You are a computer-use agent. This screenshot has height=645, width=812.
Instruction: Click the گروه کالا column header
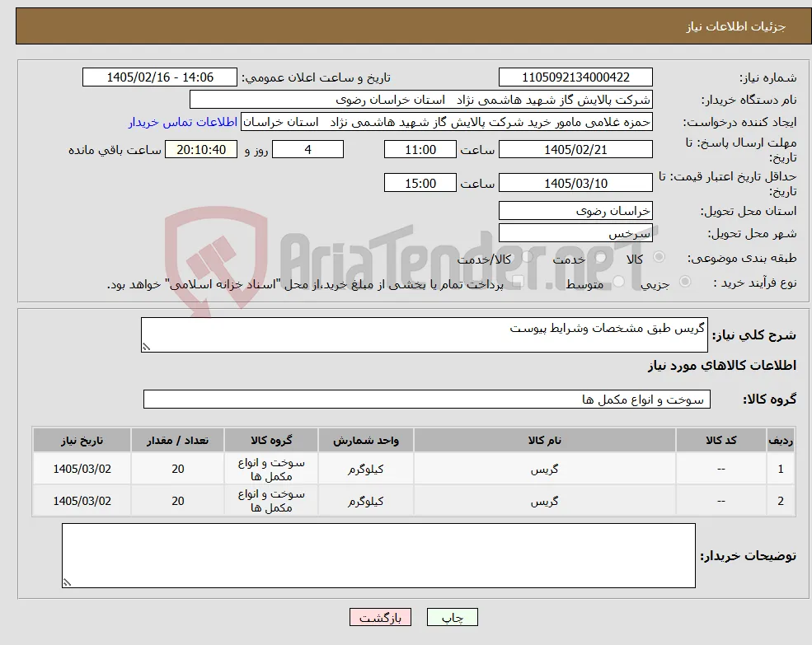click(271, 440)
